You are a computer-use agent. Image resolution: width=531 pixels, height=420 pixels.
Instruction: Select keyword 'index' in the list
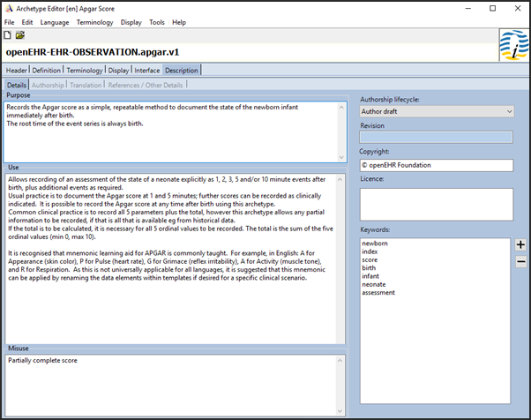[x=370, y=251]
